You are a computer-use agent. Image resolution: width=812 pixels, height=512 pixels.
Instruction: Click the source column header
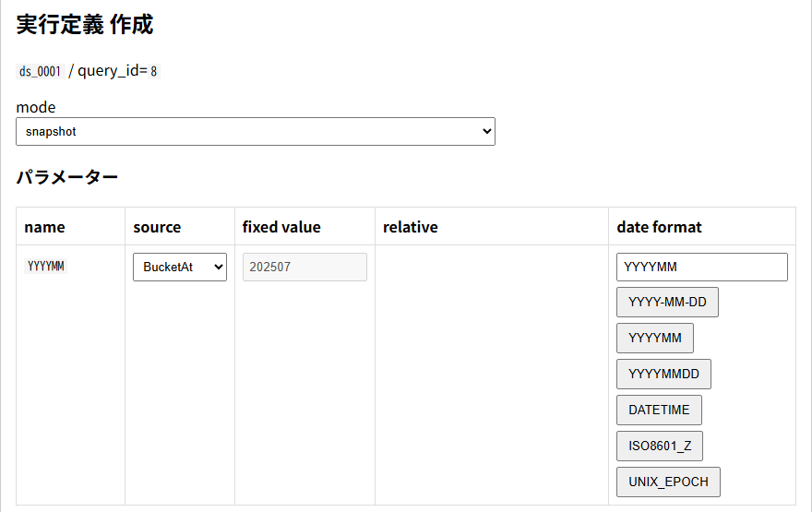click(x=157, y=227)
